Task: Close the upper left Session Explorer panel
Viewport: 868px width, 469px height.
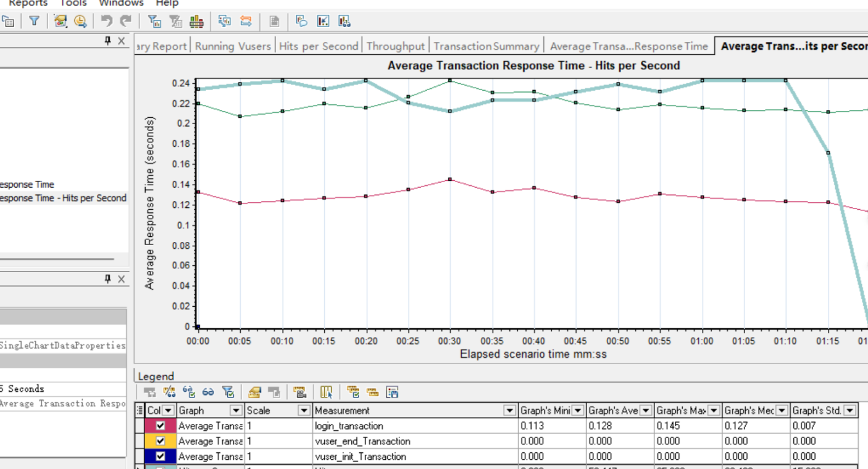Action: (x=121, y=41)
